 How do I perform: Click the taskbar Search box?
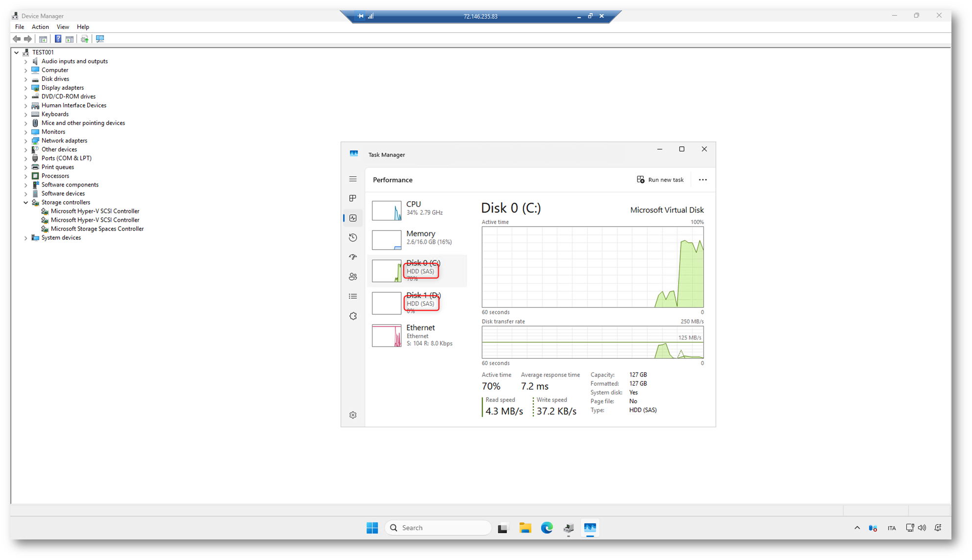(x=438, y=528)
